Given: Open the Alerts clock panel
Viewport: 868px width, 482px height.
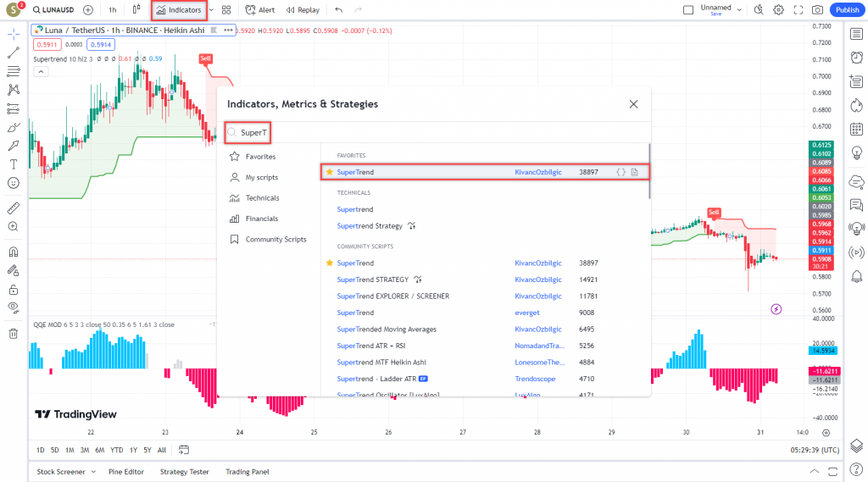Looking at the screenshot, I should tap(856, 58).
